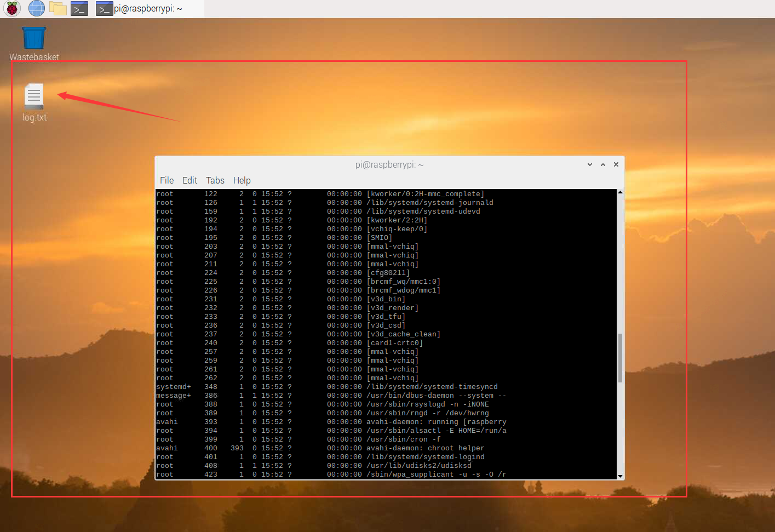
Task: Click the [brcmf_wdog/mmc1] line
Action: [298, 290]
